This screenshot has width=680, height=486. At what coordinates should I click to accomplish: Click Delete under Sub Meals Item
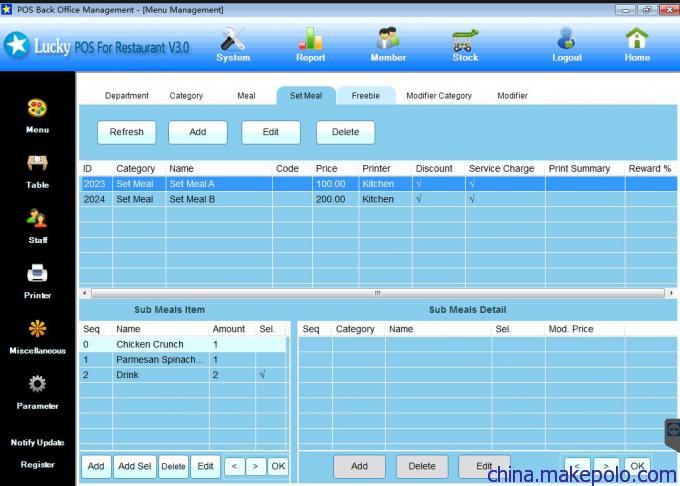tap(173, 466)
